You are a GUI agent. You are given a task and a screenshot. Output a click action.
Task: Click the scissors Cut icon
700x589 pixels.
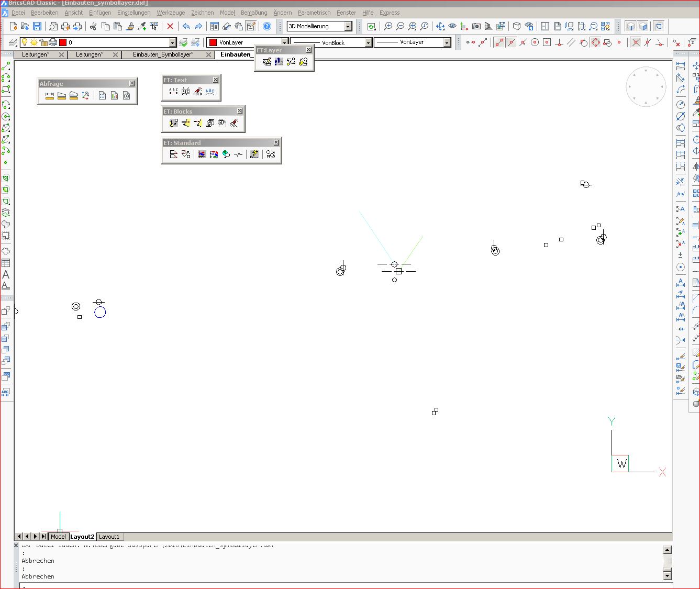point(93,26)
